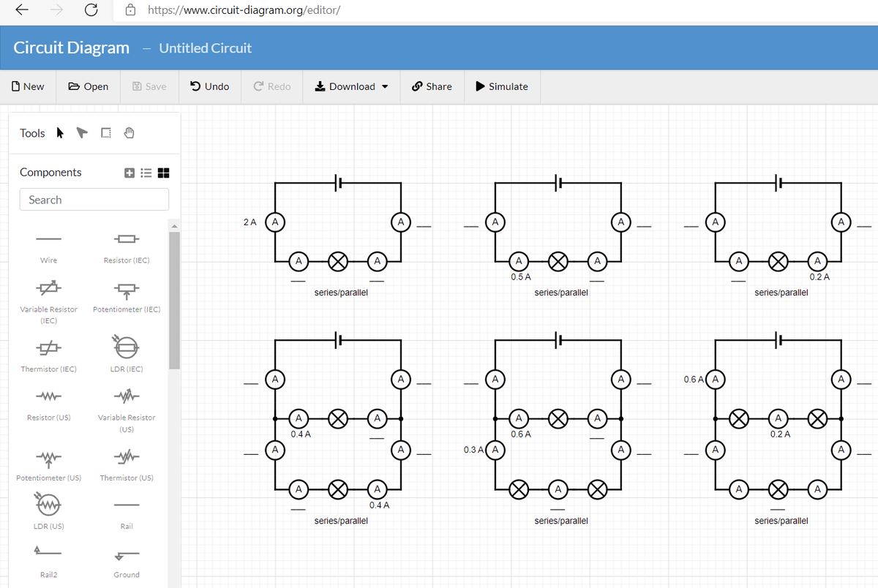The image size is (878, 588).
Task: Activate the hand pan tool
Action: point(129,133)
